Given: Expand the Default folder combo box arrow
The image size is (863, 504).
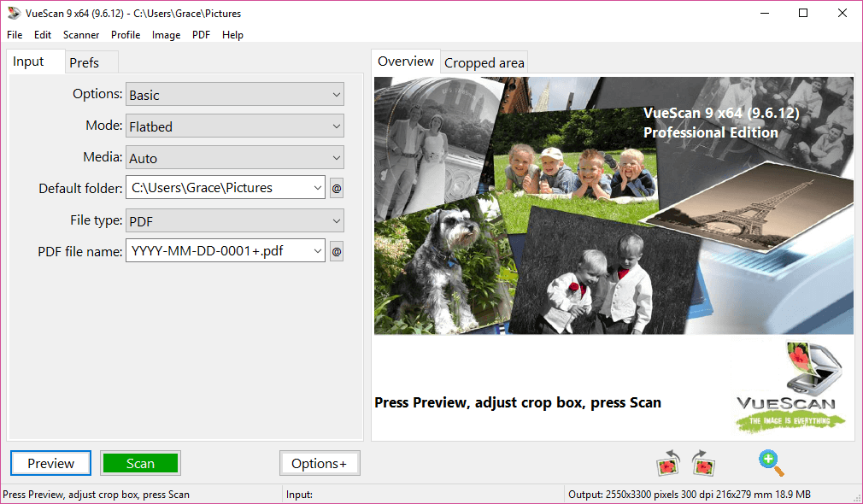Looking at the screenshot, I should [318, 188].
